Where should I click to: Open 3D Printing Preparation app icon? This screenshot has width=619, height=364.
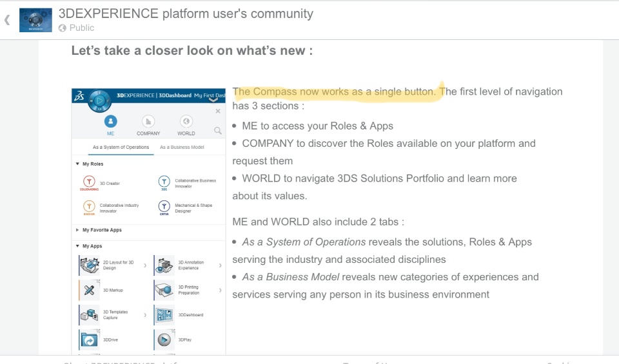point(164,290)
